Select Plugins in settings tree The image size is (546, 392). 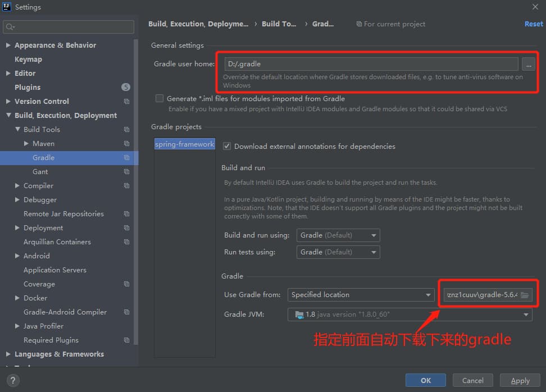(x=28, y=87)
